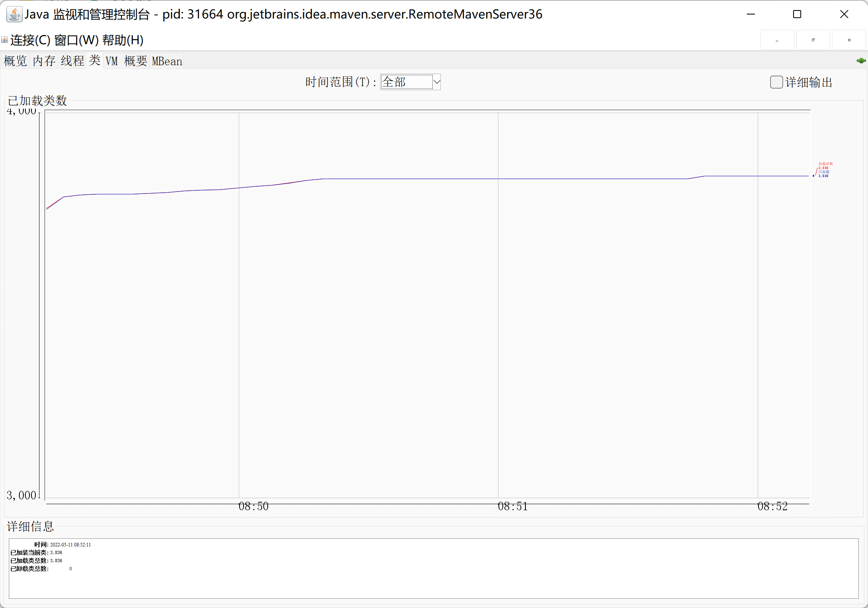Switch to the MBean tab

pos(167,61)
